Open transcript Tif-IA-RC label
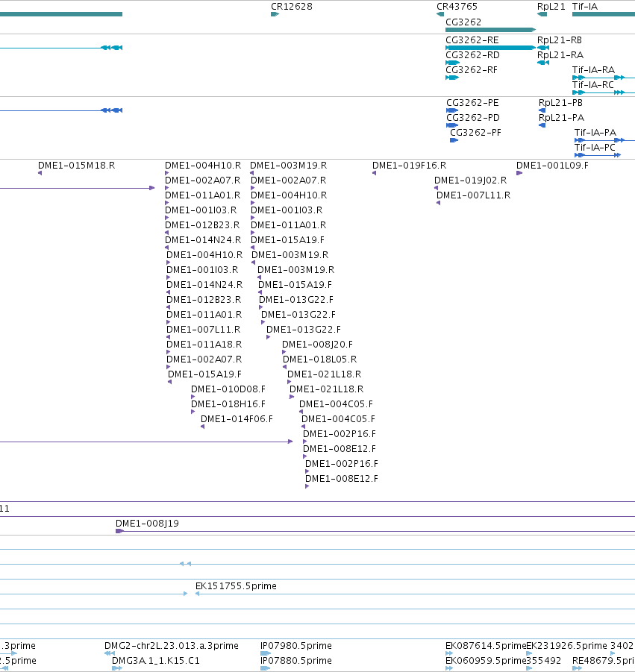Screen dimensions: 635x672 (x=593, y=85)
